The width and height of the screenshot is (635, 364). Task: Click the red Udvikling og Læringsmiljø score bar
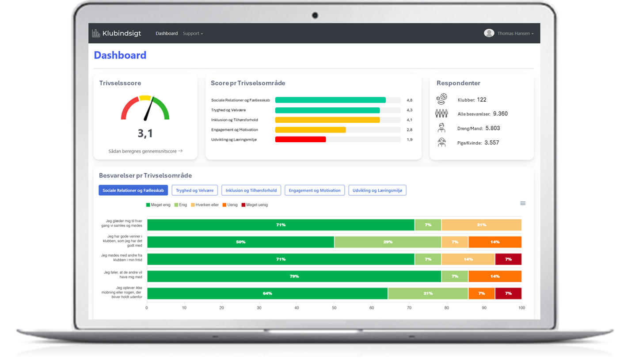[x=300, y=139]
